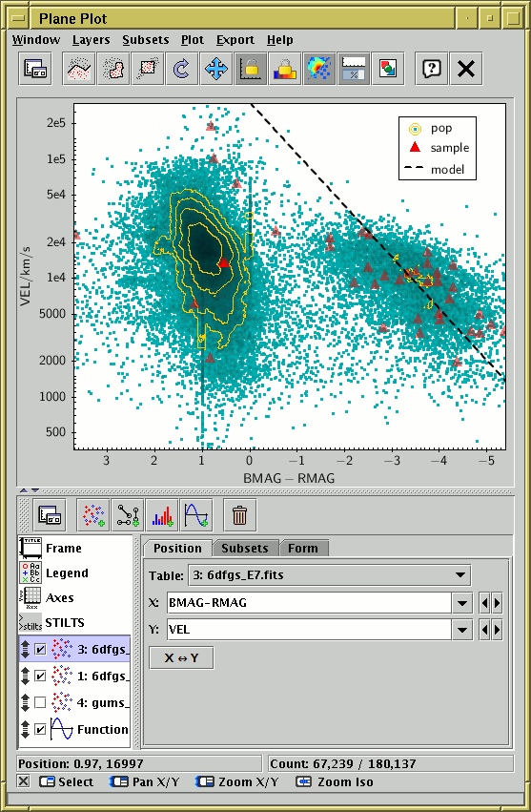Click the export plot image icon
Screen dimensions: 531x812
[x=388, y=69]
